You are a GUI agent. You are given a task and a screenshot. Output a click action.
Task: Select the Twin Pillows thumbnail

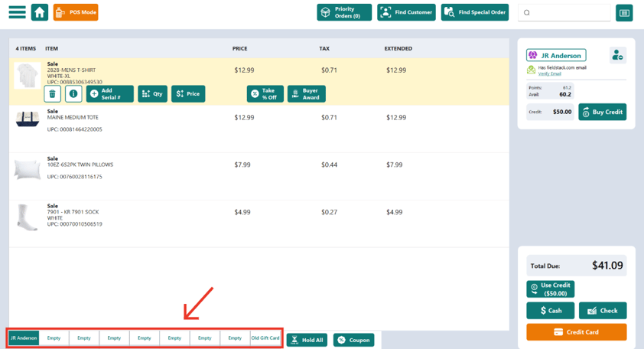27,169
